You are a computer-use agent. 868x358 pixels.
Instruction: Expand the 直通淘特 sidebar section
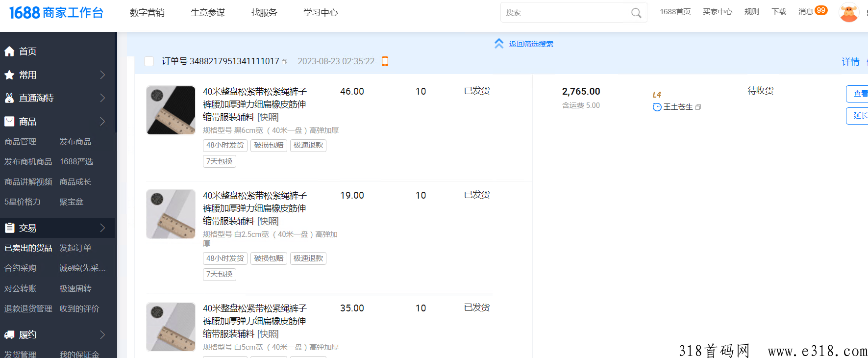point(102,98)
